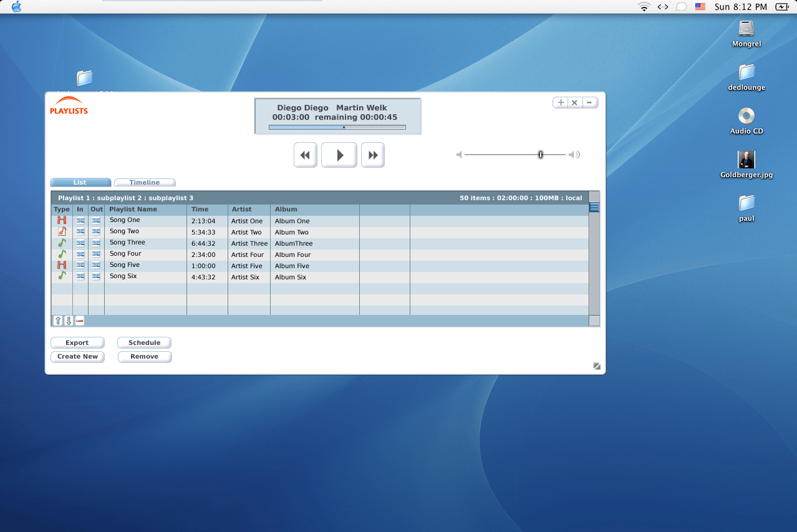The width and height of the screenshot is (797, 532).
Task: Click the green note icon for Song Six
Action: pyautogui.click(x=62, y=276)
